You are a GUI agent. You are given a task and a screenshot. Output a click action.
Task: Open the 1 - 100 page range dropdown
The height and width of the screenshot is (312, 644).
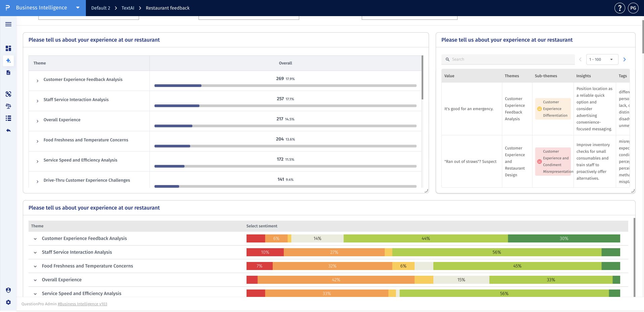coord(602,59)
